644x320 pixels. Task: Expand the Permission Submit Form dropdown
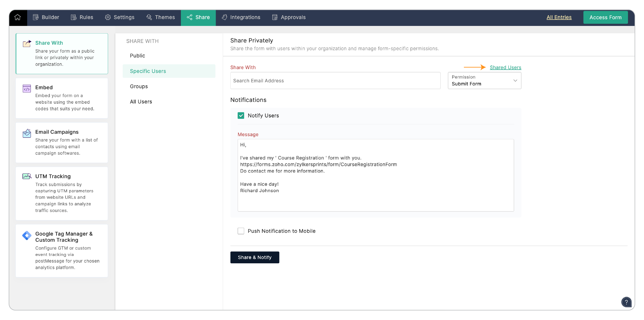tap(484, 81)
